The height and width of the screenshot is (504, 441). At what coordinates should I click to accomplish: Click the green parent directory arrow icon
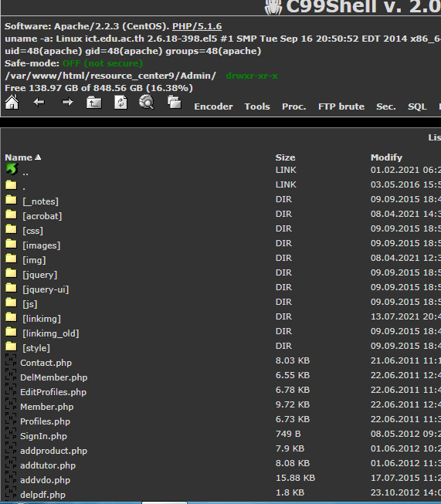pos(12,169)
